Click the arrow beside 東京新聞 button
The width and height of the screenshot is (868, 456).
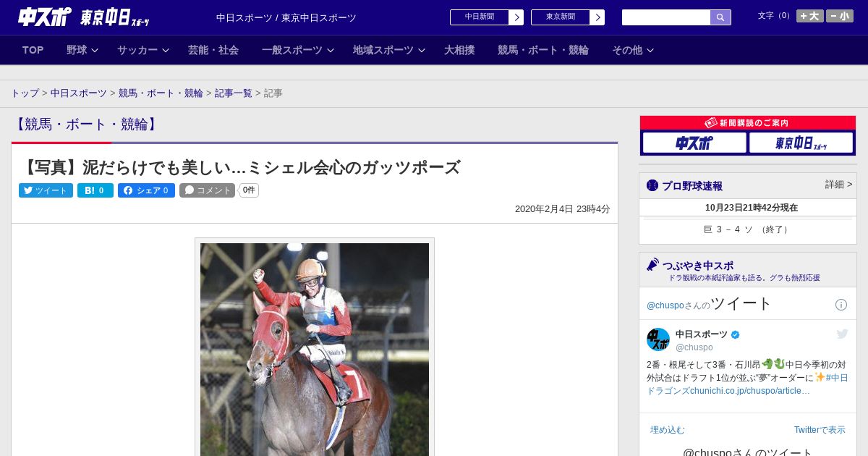597,17
